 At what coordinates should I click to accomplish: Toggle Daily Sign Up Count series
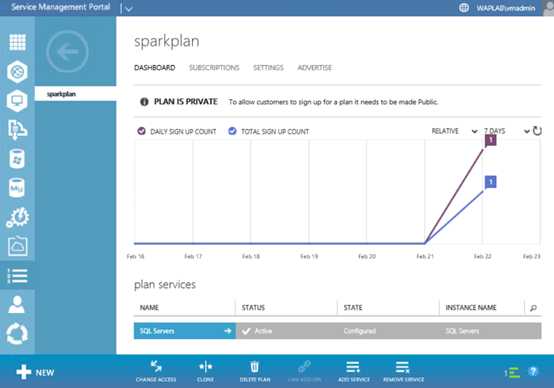coord(141,131)
